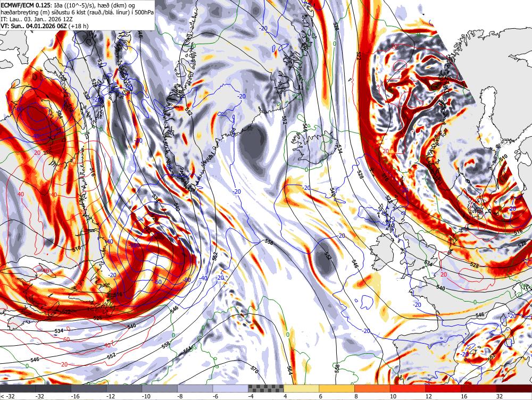Click the '504' contour label near upper-left low
Viewport: 532px width, 400px height.
60,114
